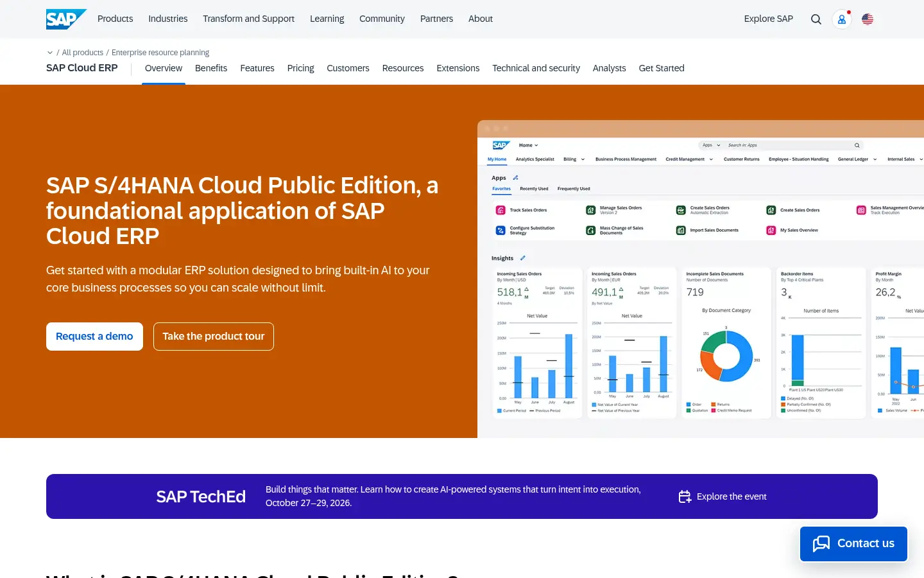Open the About menu
The width and height of the screenshot is (924, 578).
(x=481, y=19)
